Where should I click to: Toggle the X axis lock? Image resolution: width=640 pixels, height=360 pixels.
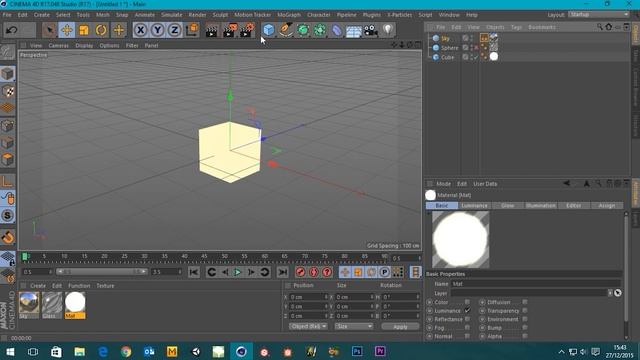click(x=140, y=30)
